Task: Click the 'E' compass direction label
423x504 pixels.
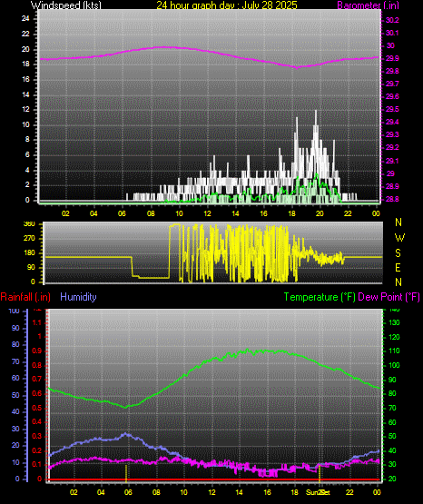Action: click(398, 267)
